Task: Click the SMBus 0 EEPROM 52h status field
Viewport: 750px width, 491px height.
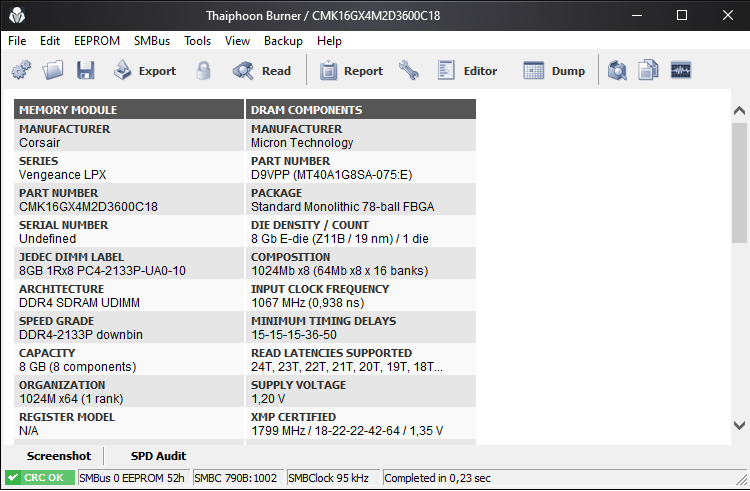Action: click(132, 478)
